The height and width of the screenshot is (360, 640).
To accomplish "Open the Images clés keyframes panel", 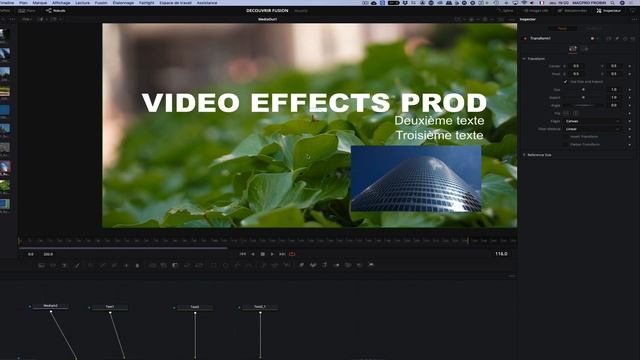I will pyautogui.click(x=536, y=11).
